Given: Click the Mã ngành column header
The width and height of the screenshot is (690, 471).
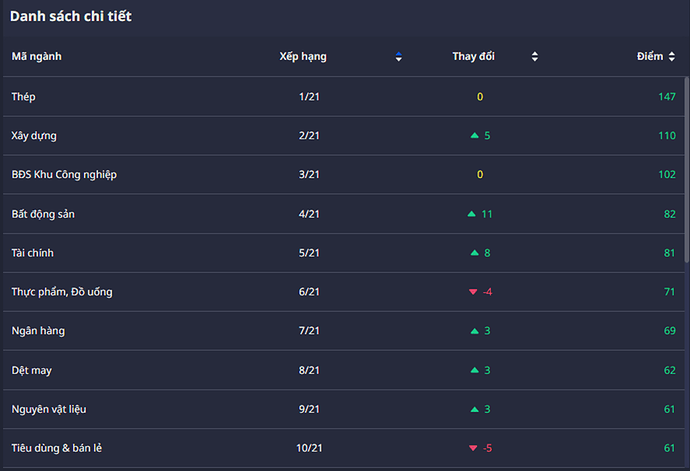Looking at the screenshot, I should (x=36, y=57).
